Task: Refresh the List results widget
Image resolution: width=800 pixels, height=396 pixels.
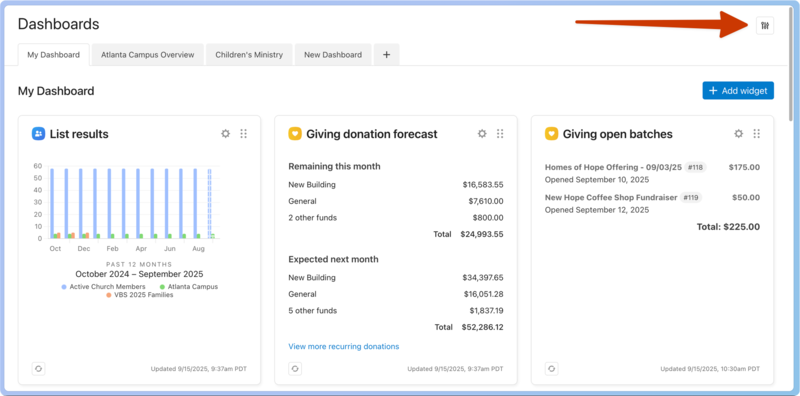Action: tap(38, 368)
